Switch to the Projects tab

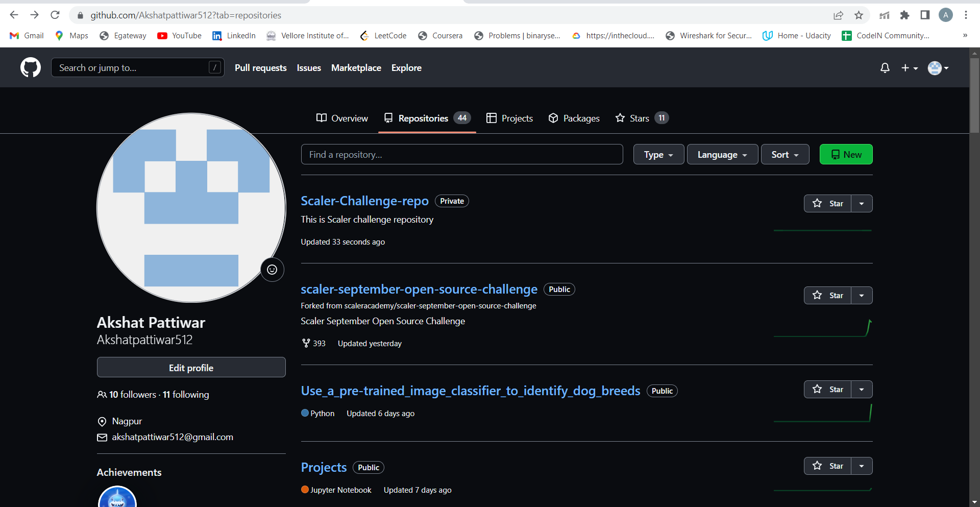click(x=509, y=118)
